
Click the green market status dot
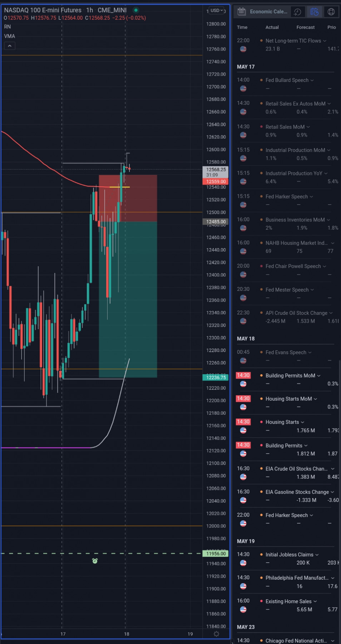click(136, 10)
